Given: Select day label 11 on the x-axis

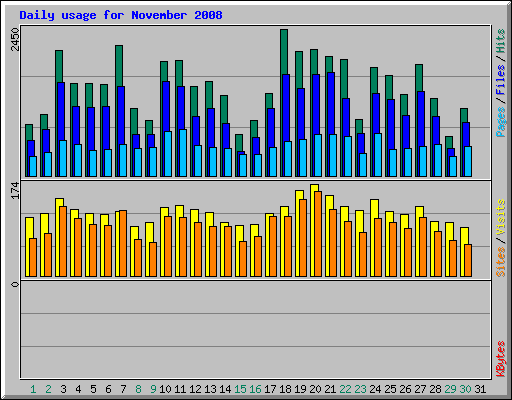Looking at the screenshot, I should point(180,389).
